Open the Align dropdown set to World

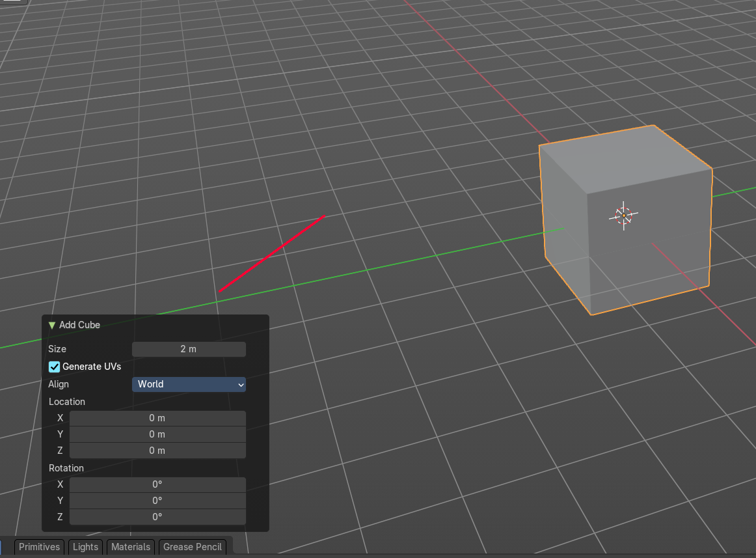[x=189, y=384]
